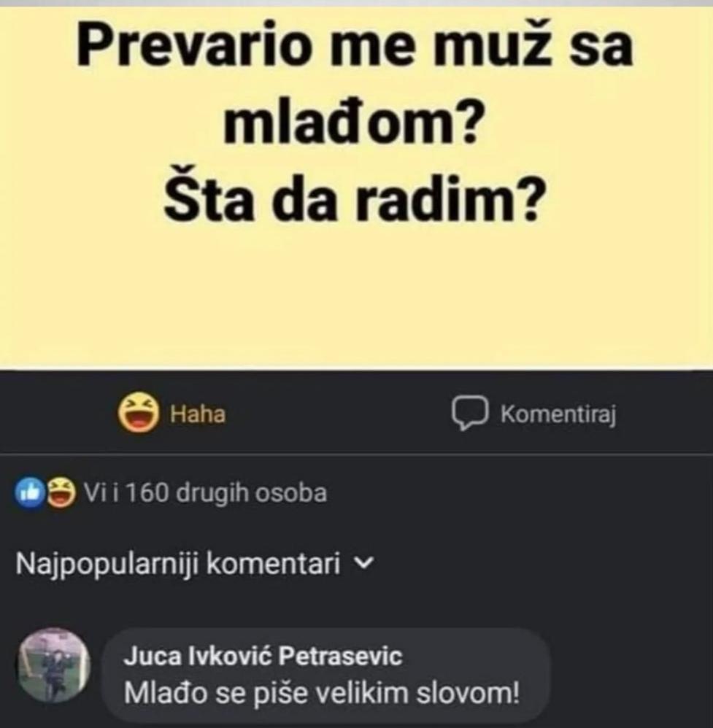Open the profile link Juca Ivković Petrasevic
Viewport: 713px width, 728px height.
tap(263, 657)
